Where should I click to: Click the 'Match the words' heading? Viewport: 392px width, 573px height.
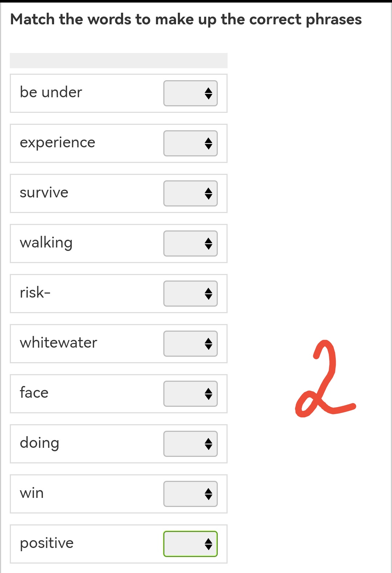(186, 20)
